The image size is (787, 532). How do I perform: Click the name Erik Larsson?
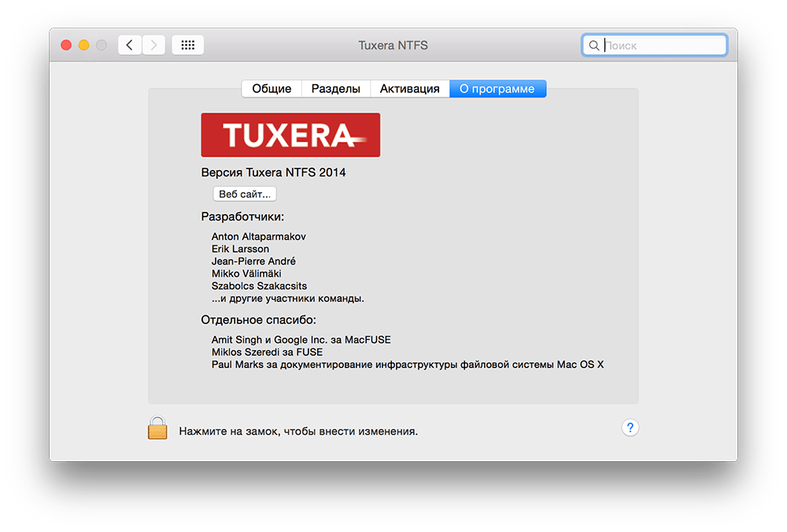(240, 249)
